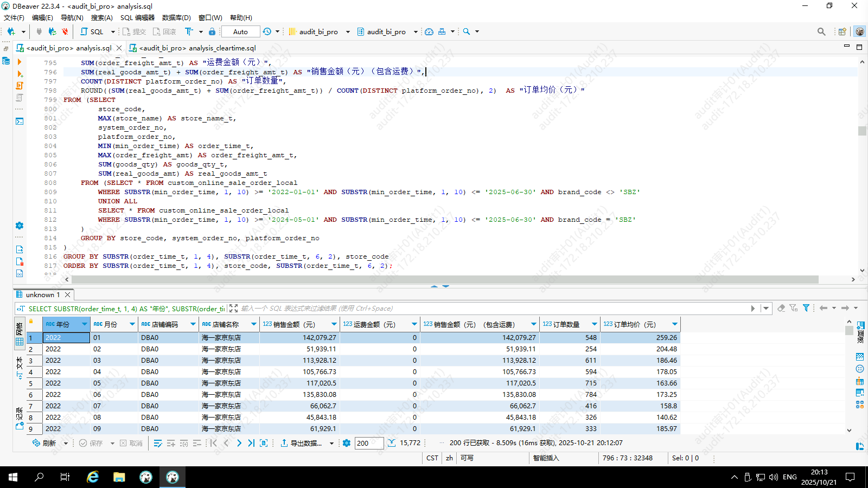Switch to the analysis_cleartime.sql tab
This screenshot has height=488, width=868.
pos(197,48)
